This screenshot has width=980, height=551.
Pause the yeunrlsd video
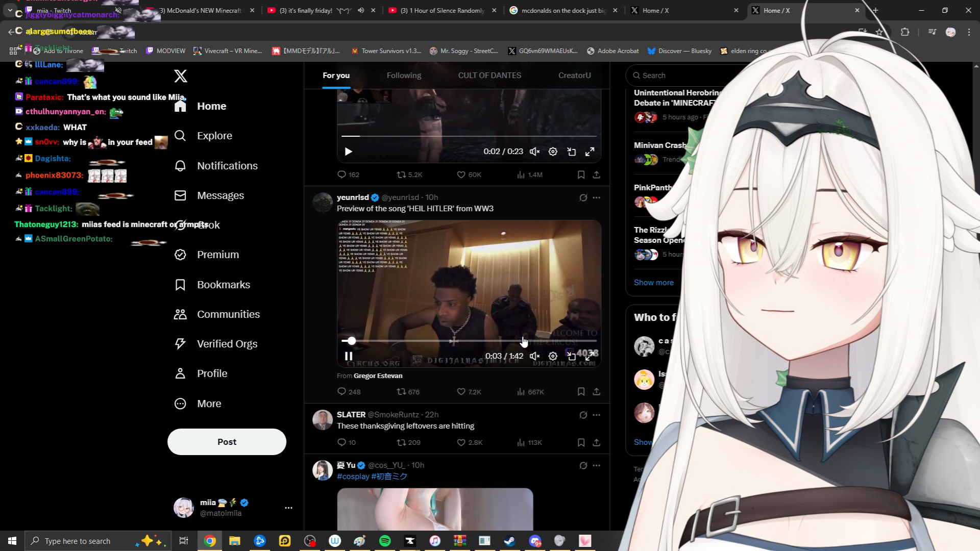pos(349,356)
